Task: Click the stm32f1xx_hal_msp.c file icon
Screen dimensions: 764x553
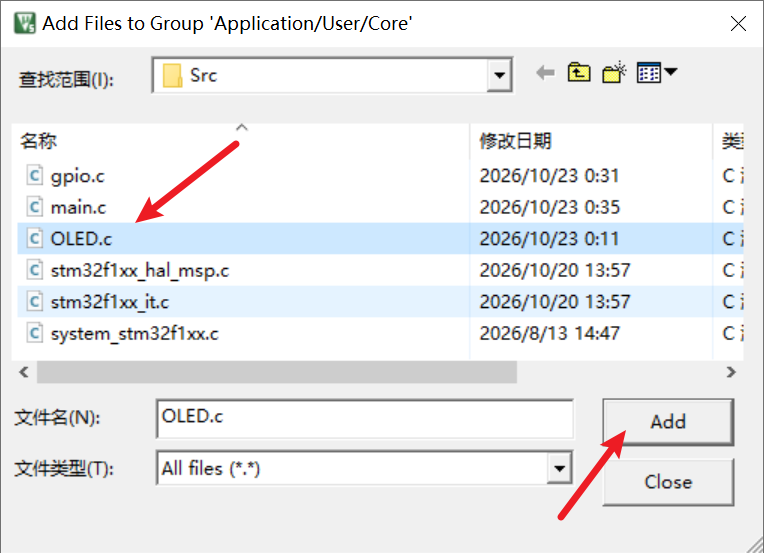Action: click(35, 270)
